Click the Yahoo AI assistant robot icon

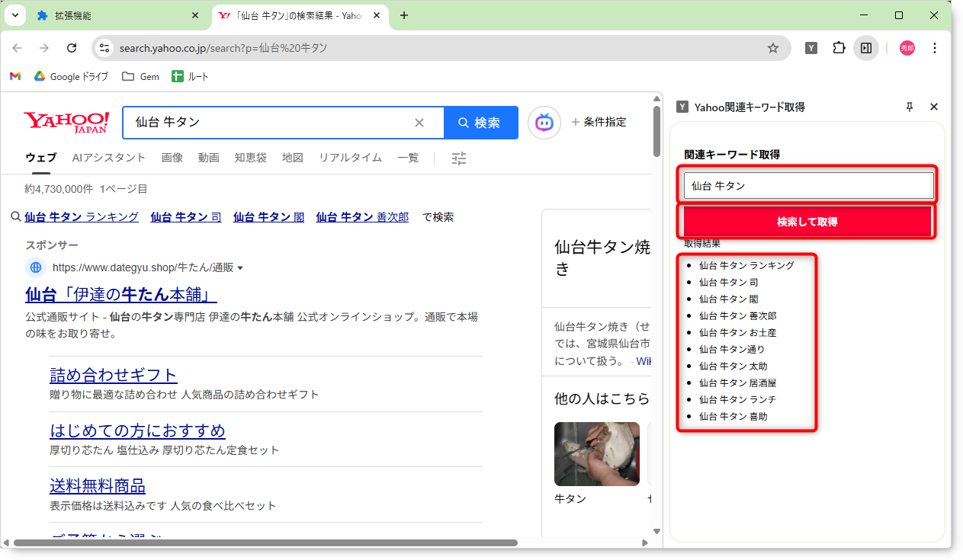(x=544, y=123)
